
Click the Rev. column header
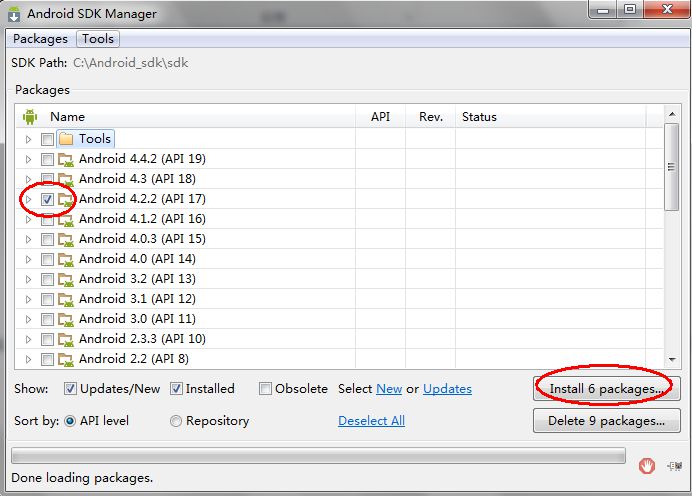point(431,117)
